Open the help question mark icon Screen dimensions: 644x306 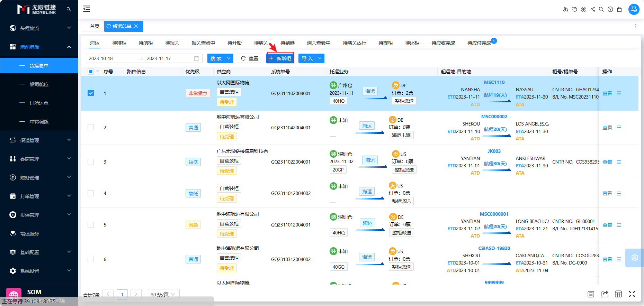point(610,9)
